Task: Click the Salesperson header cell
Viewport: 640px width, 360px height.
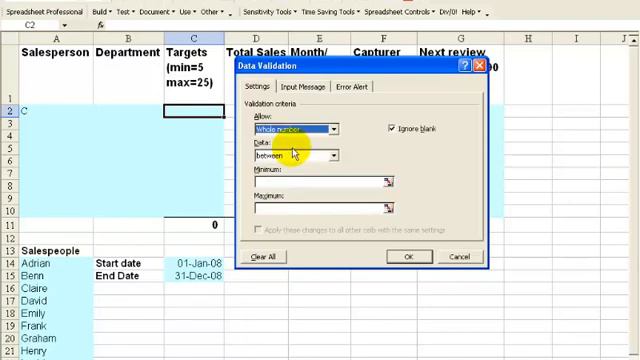Action: point(56,75)
